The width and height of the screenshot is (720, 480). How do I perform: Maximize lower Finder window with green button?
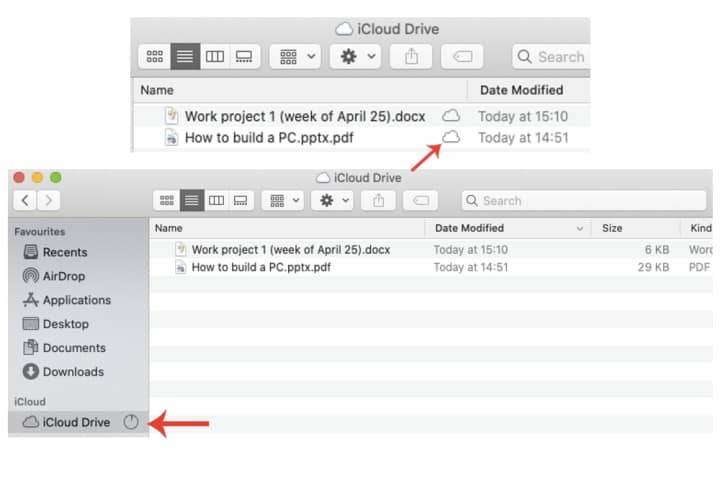tap(56, 177)
